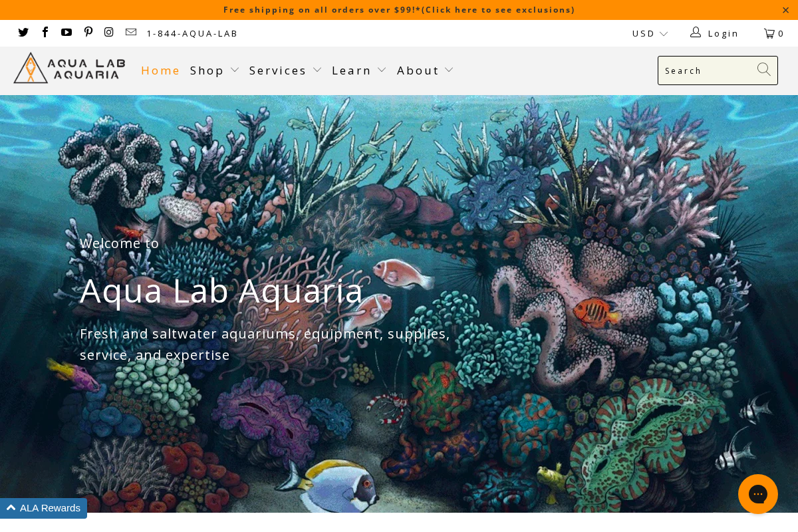Open the Pinterest profile icon
This screenshot has height=532, width=798.
click(88, 32)
